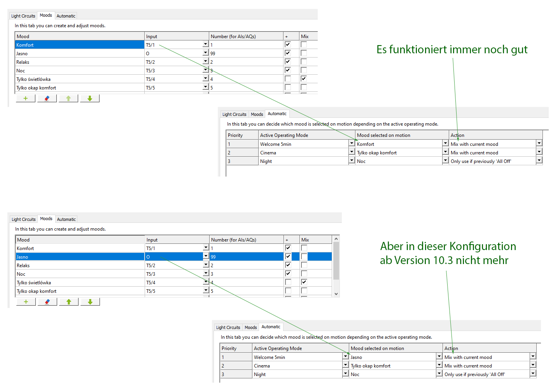Viewport: 553px width, 392px height.
Task: Switch to Automatic tab in the upper Moods panel
Action: point(66,16)
